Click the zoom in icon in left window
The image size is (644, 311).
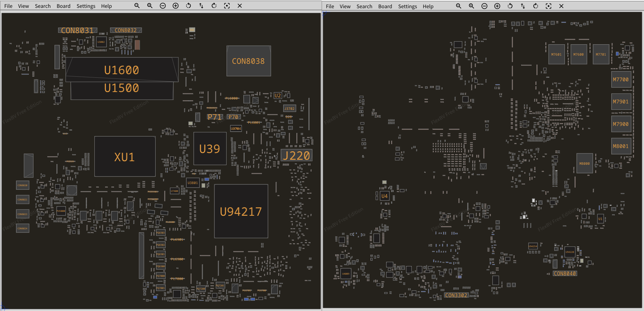[176, 6]
